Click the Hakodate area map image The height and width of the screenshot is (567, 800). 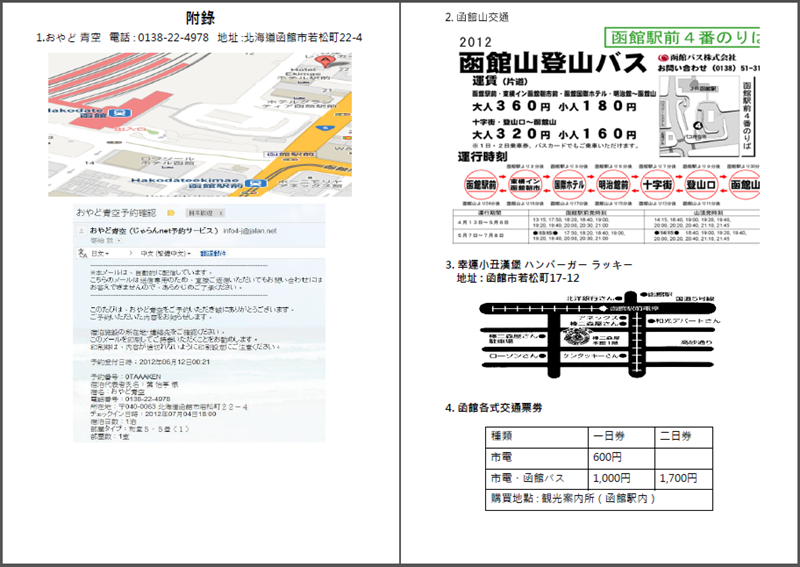point(200,125)
